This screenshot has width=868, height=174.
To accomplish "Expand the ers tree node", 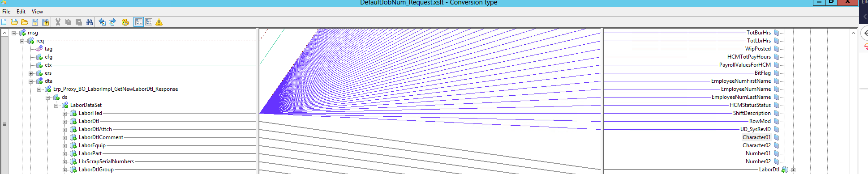I will pos(31,73).
